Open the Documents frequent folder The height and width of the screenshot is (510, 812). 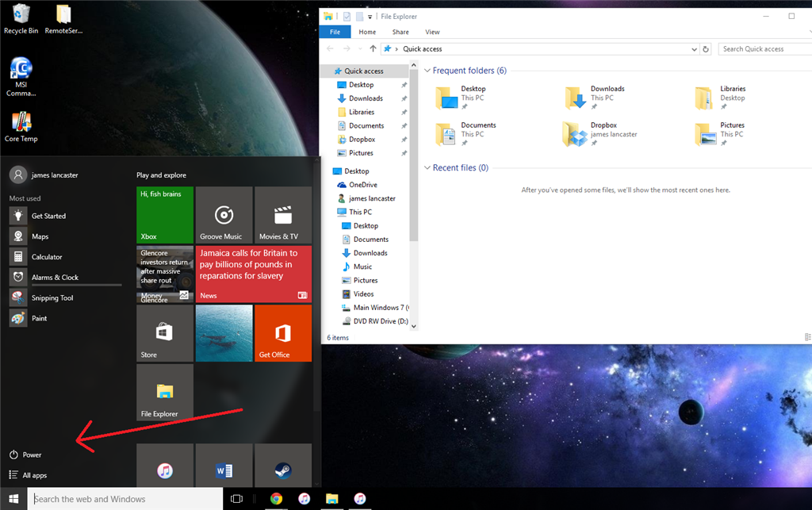(x=465, y=134)
